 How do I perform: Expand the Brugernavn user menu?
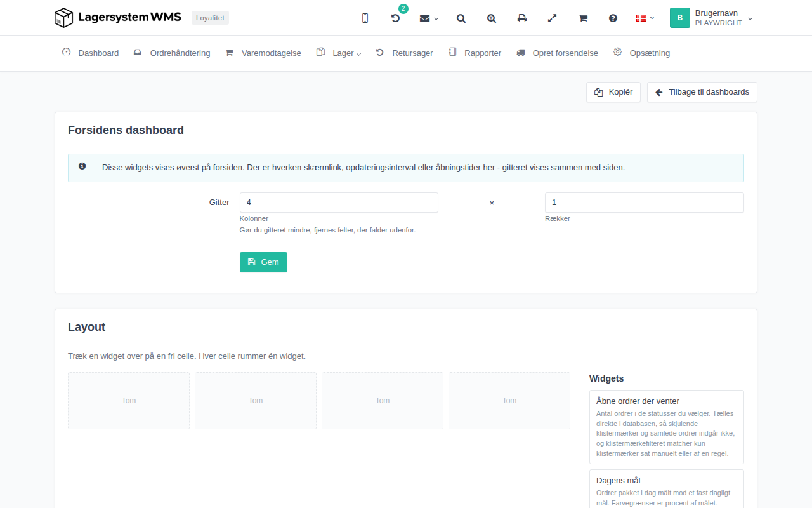(x=711, y=18)
